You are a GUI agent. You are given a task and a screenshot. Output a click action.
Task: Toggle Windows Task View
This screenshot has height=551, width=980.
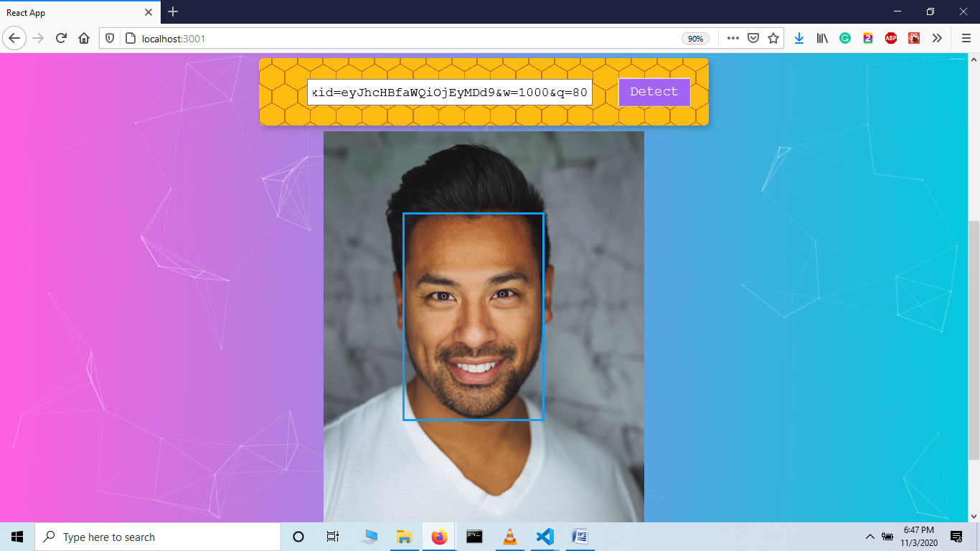click(x=332, y=537)
